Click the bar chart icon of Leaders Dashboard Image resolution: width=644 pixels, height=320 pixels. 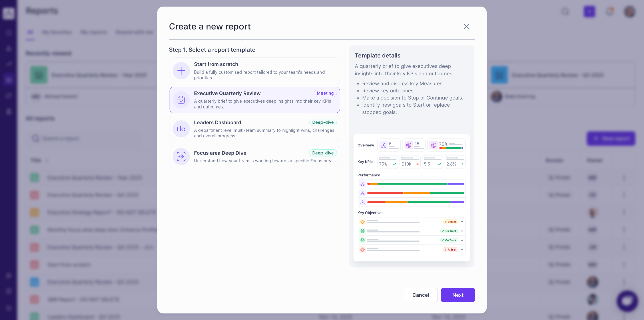click(x=181, y=129)
